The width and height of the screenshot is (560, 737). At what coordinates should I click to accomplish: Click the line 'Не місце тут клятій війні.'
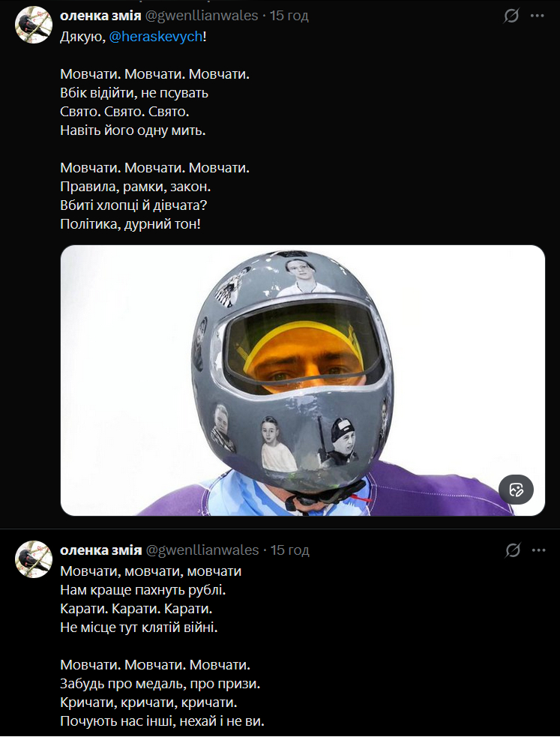click(139, 627)
